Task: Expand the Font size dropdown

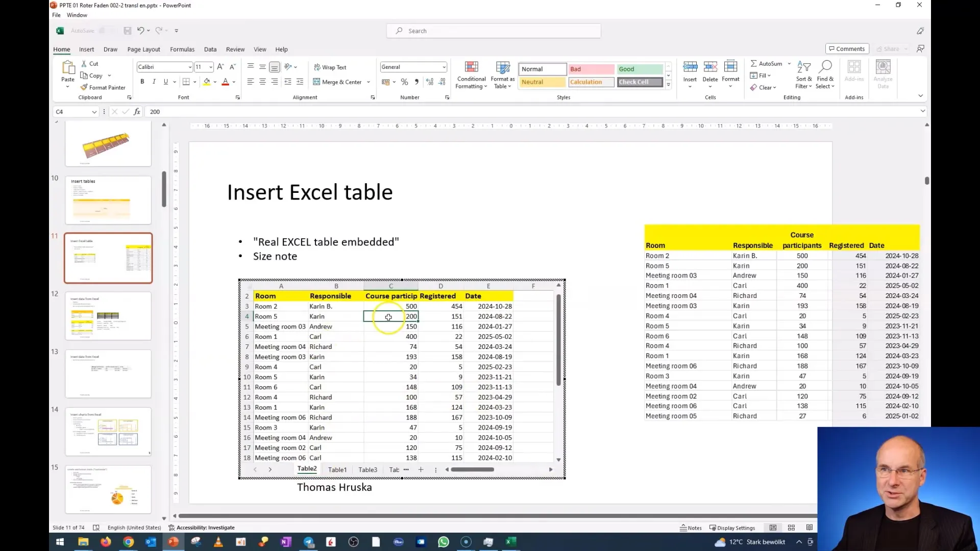Action: (211, 67)
